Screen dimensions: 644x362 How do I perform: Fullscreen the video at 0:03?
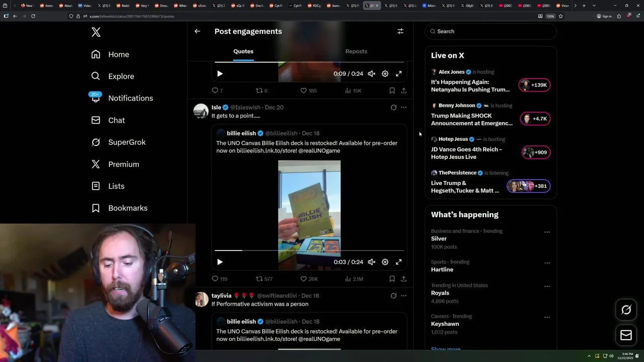398,262
